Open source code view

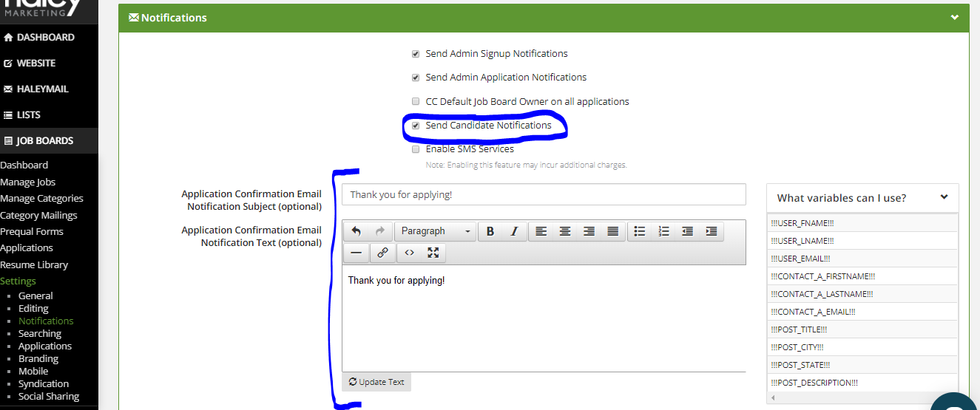click(409, 253)
